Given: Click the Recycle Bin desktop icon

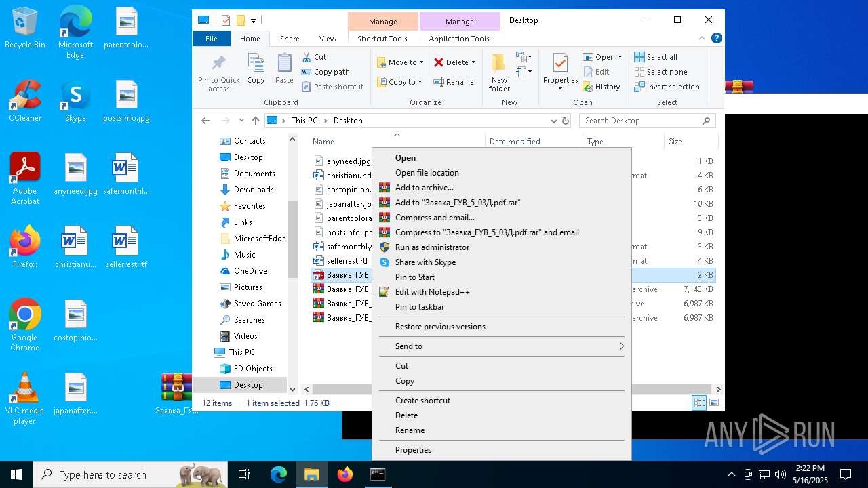Looking at the screenshot, I should 25,28.
